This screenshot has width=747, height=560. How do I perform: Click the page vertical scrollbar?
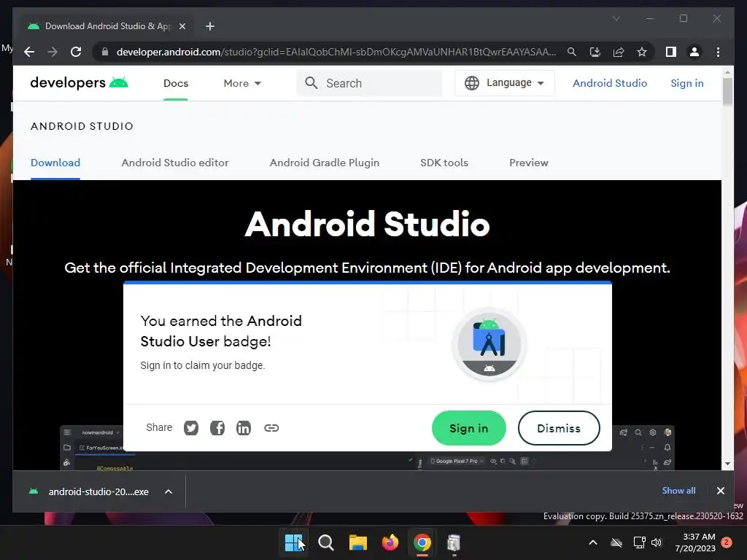[727, 90]
